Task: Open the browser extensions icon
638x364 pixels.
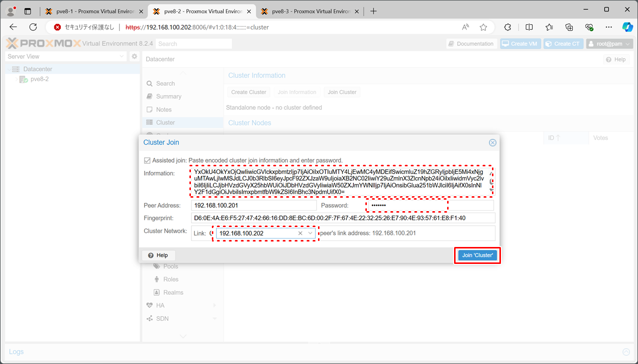Action: [x=508, y=27]
